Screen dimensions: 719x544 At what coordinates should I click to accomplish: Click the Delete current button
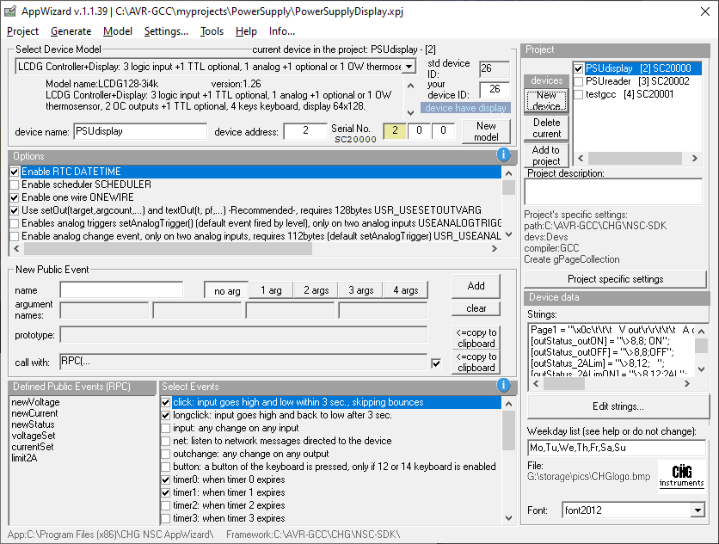click(x=546, y=128)
